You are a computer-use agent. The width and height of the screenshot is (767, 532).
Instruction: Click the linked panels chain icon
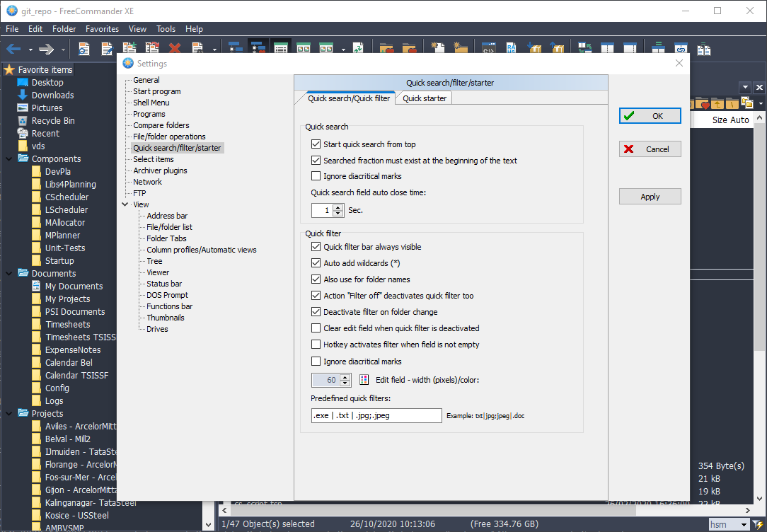click(x=681, y=48)
